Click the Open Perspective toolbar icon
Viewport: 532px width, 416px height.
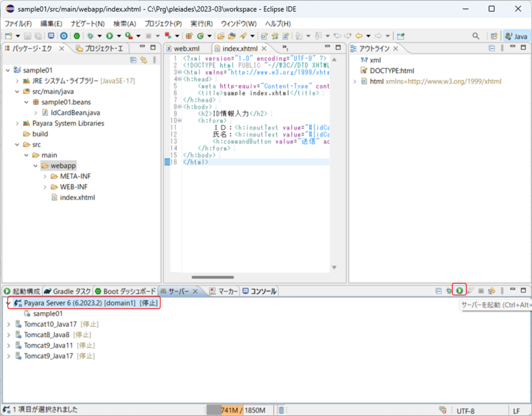coord(494,36)
